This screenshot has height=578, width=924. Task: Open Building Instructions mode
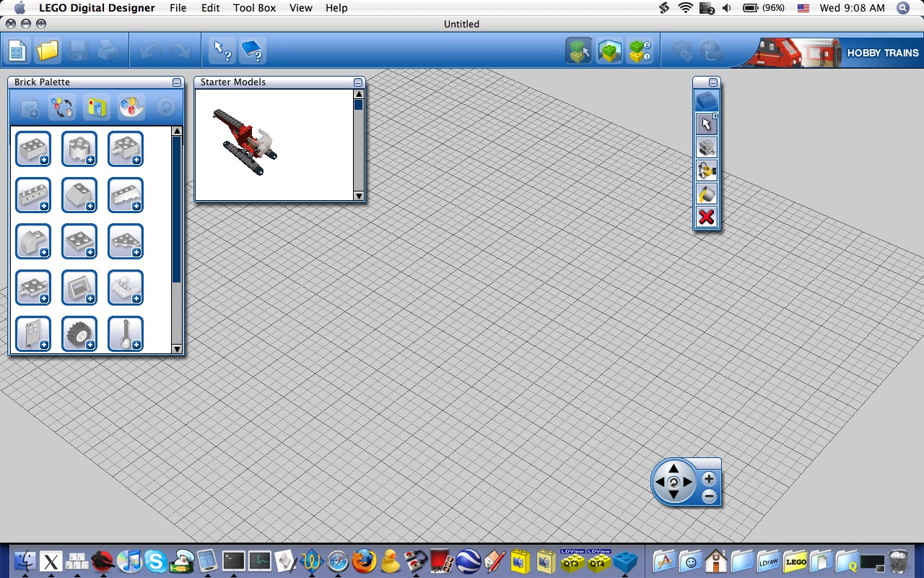pyautogui.click(x=640, y=51)
